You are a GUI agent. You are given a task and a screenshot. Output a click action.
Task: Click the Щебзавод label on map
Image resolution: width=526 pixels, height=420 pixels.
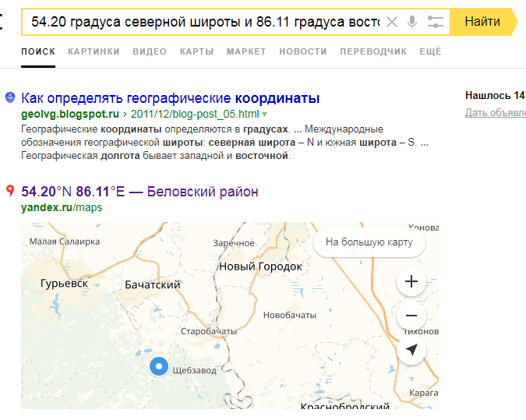[x=195, y=370]
